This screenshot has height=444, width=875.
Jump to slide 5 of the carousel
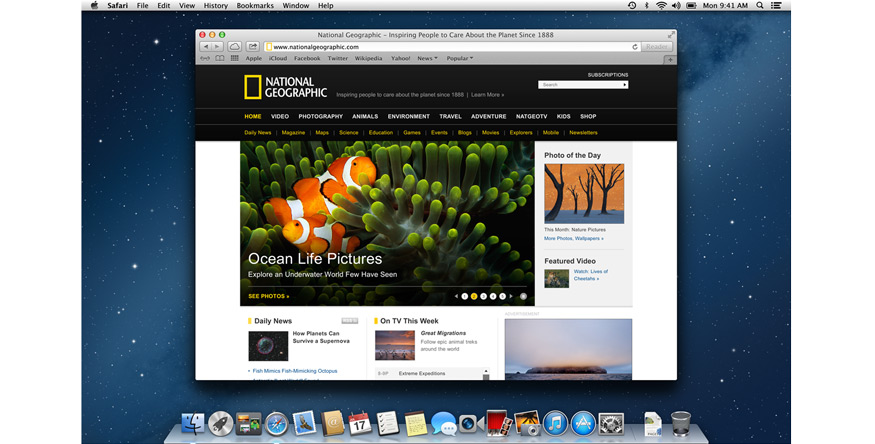coord(502,296)
